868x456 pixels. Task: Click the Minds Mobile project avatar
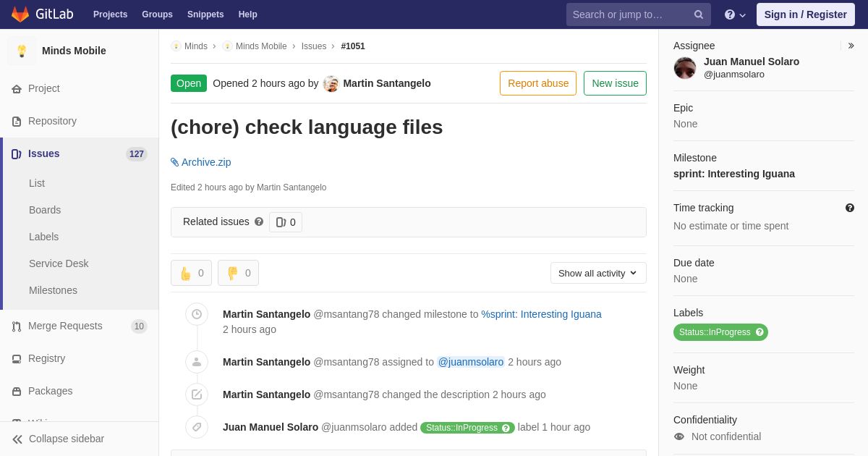point(22,51)
